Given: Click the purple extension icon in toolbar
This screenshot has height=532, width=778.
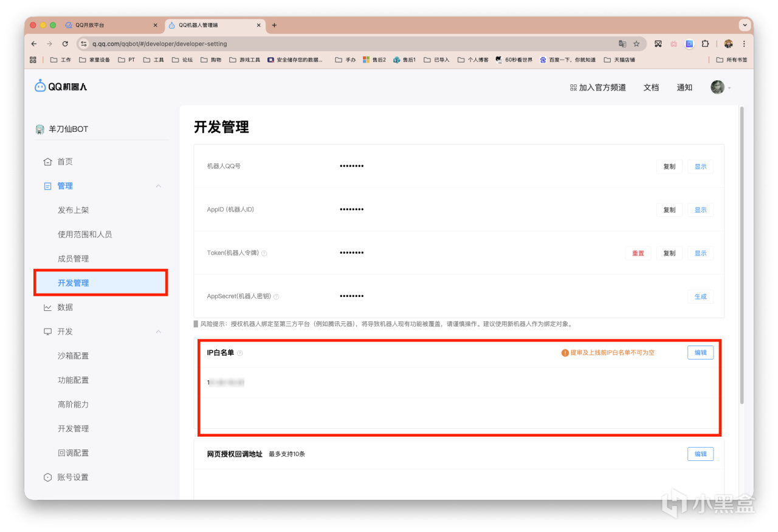Looking at the screenshot, I should [689, 44].
